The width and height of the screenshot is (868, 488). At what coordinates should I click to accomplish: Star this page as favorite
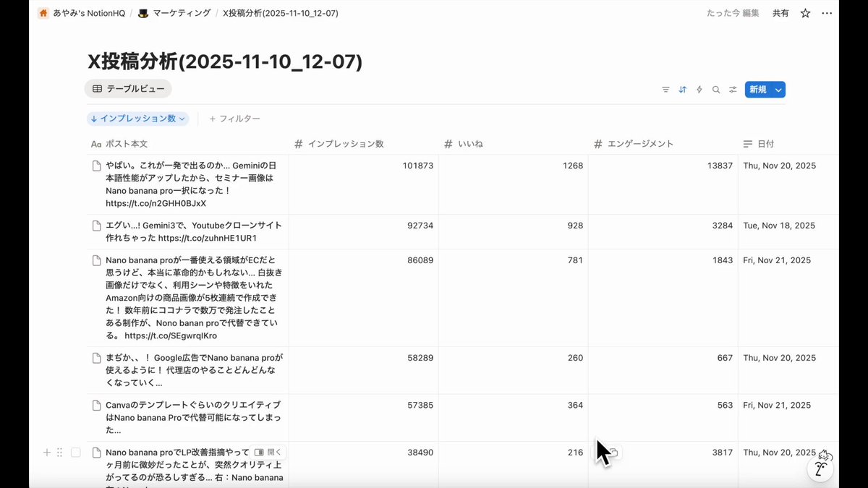coord(805,13)
